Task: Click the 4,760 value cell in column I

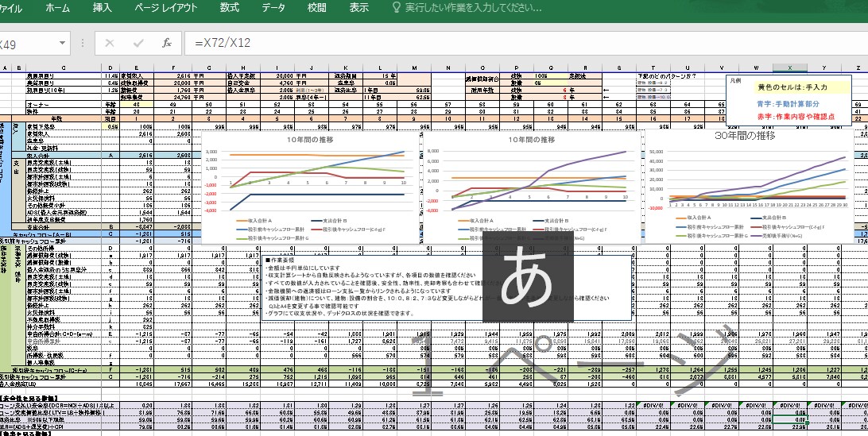Action: pyautogui.click(x=277, y=83)
